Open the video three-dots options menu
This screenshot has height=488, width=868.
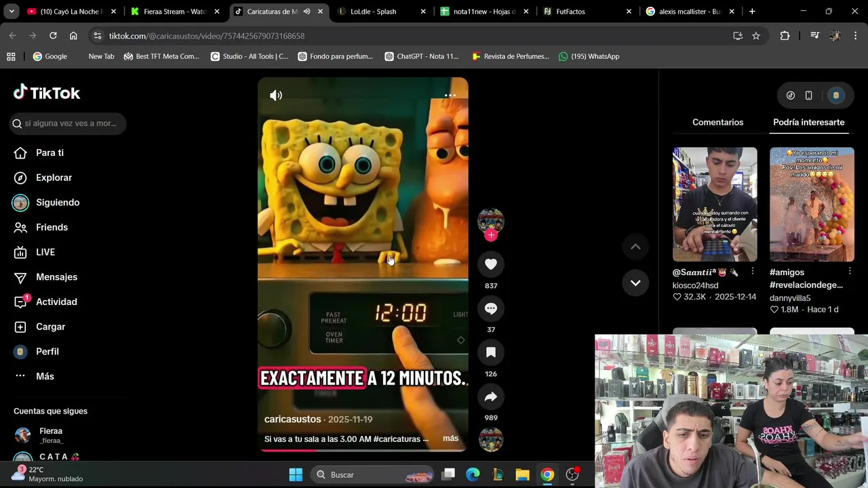click(450, 96)
